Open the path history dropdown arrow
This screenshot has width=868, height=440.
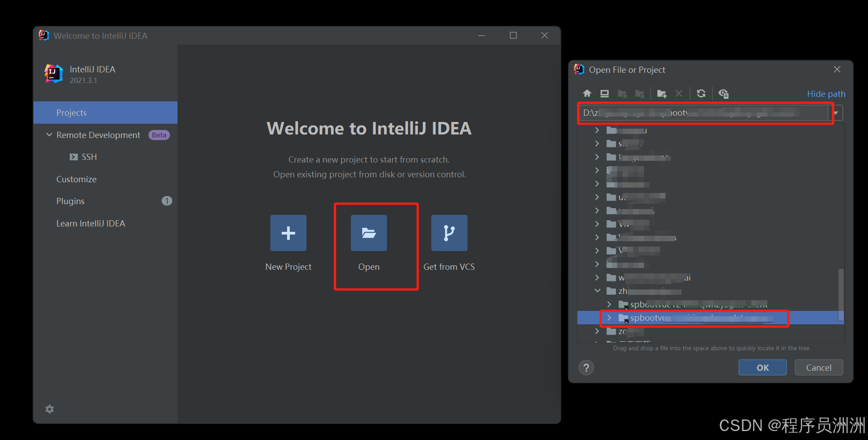[x=836, y=113]
